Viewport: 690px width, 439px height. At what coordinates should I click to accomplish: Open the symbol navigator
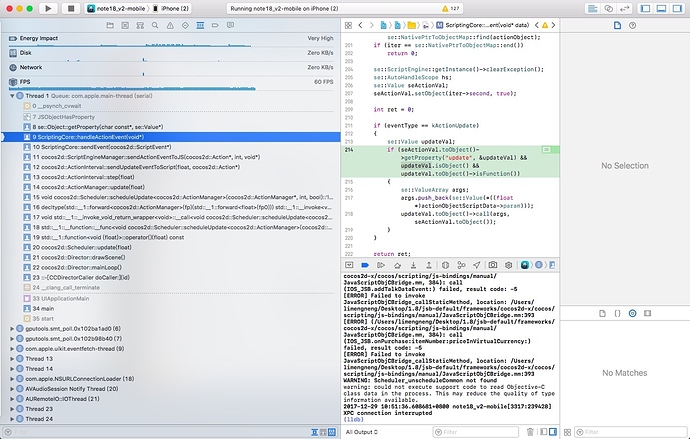(x=140, y=26)
